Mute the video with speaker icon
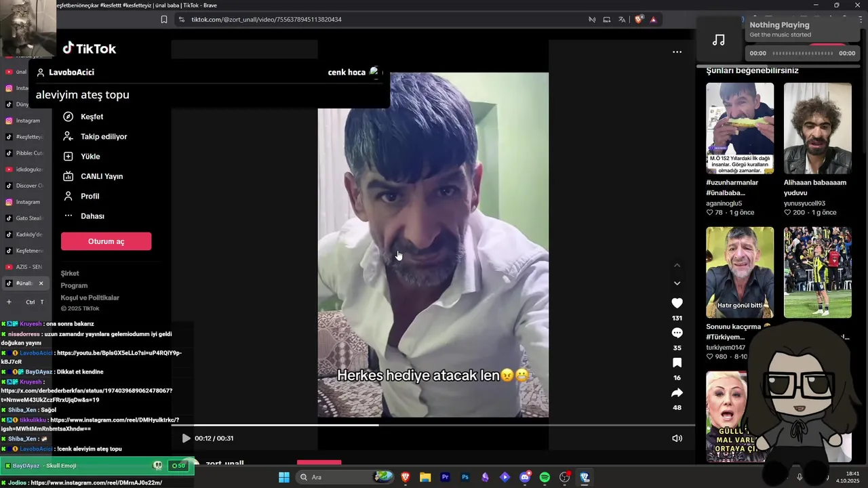 [x=677, y=439]
